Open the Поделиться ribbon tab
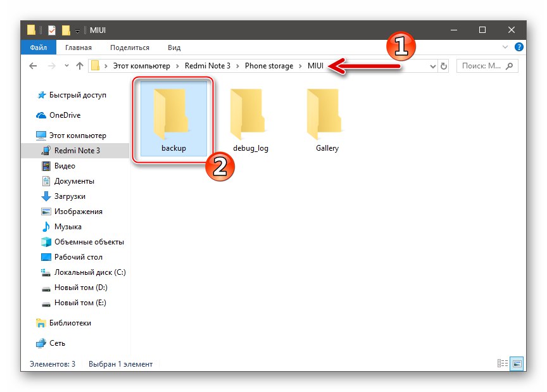The height and width of the screenshot is (392, 547). pyautogui.click(x=130, y=47)
